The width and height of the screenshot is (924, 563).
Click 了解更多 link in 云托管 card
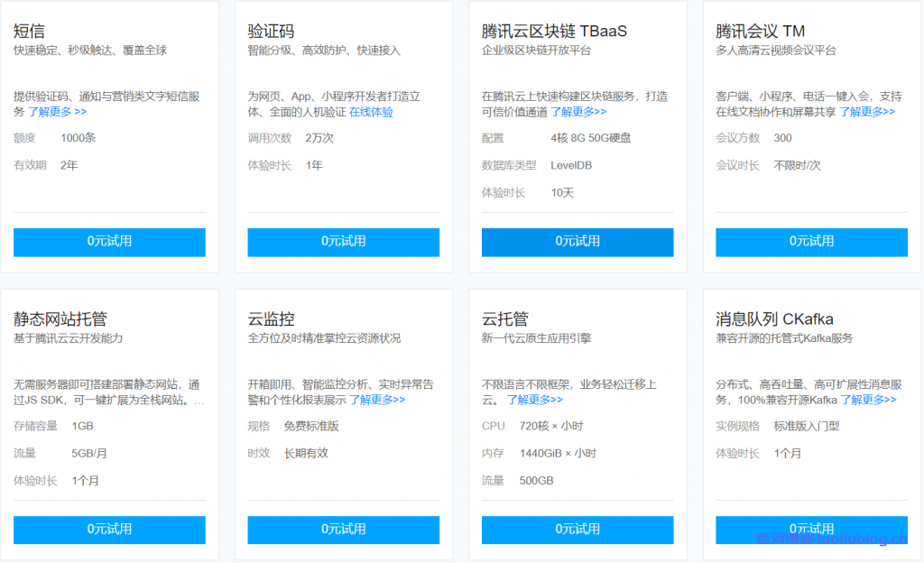[x=534, y=400]
